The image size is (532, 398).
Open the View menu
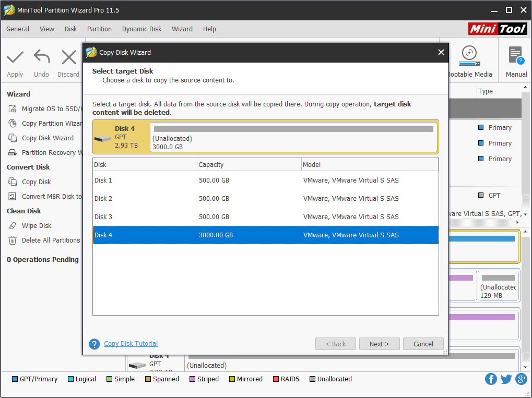click(47, 29)
